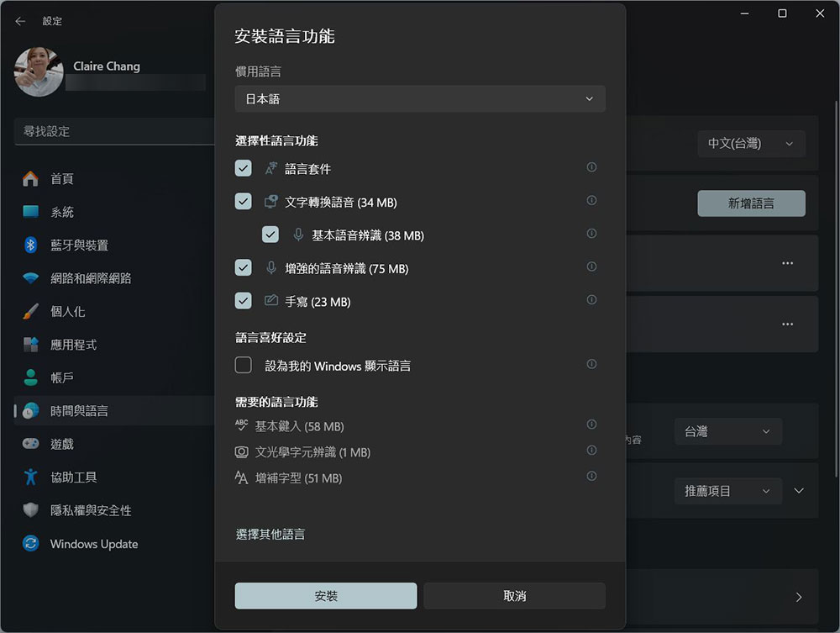Click the 選擇其他語言 link
The width and height of the screenshot is (840, 633).
point(270,535)
